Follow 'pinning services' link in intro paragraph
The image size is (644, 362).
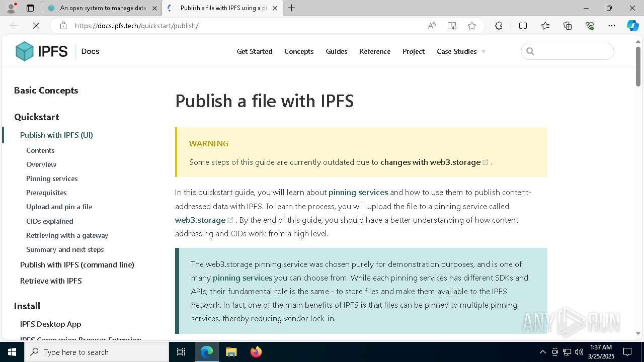click(358, 192)
